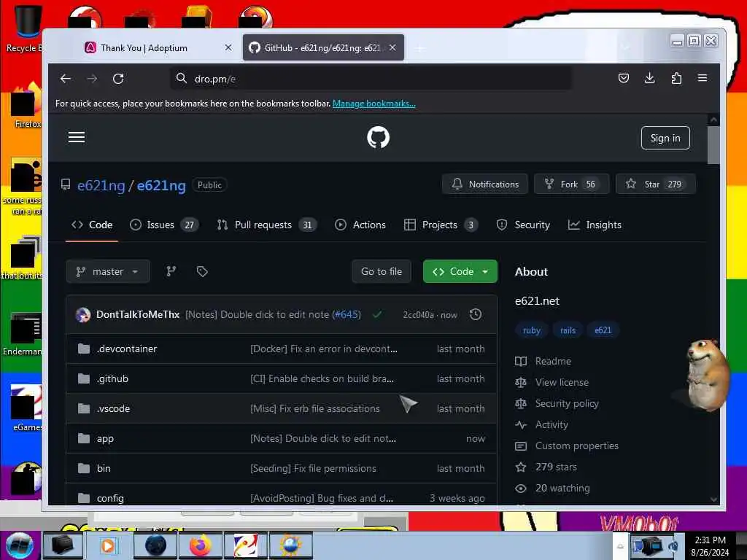The image size is (747, 560).
Task: Open the Pocket save icon in the toolbar
Action: click(623, 78)
